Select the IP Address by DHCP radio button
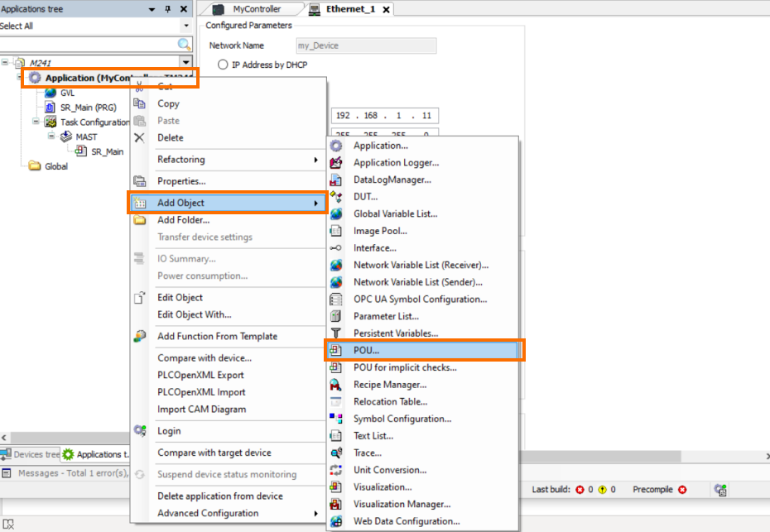The height and width of the screenshot is (532, 770). tap(222, 65)
